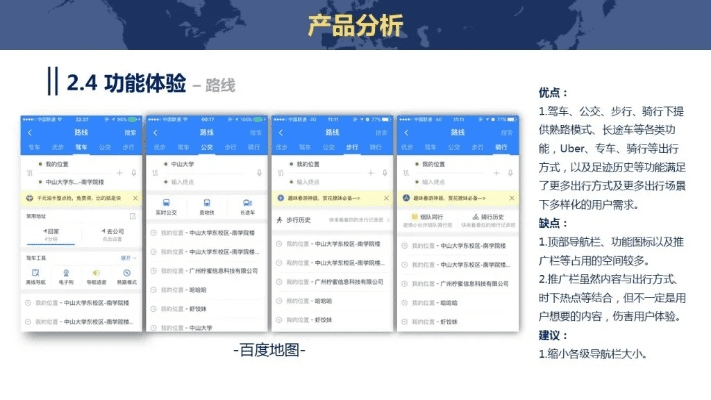
Task: Click the add waypoint plus icon on driving screen
Action: [x=120, y=173]
